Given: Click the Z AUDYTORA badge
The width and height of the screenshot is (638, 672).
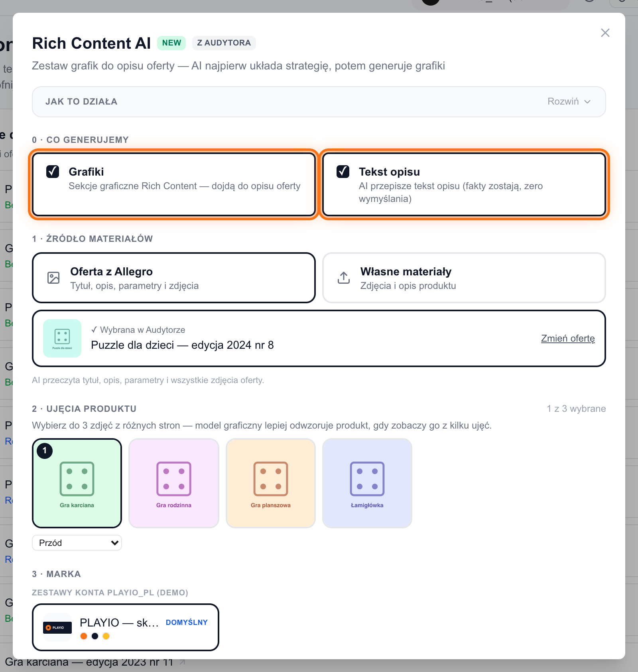Looking at the screenshot, I should [x=224, y=43].
